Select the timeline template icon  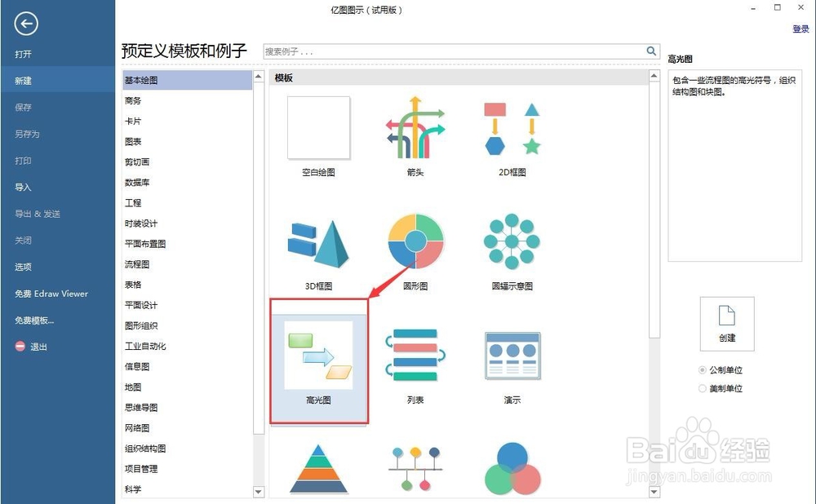pyautogui.click(x=415, y=469)
